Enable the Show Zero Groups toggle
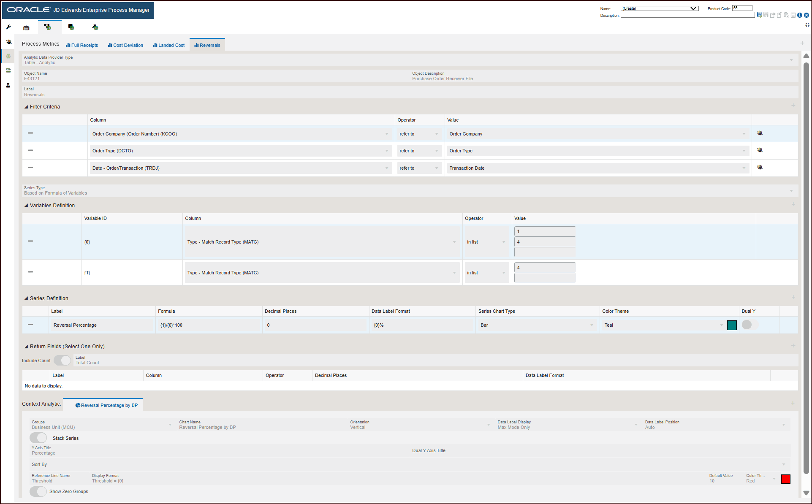This screenshot has width=812, height=504. pyautogui.click(x=38, y=491)
